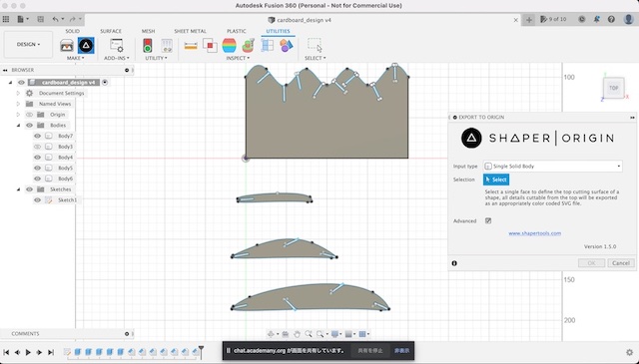
Task: Click the blue Select button
Action: tap(496, 180)
